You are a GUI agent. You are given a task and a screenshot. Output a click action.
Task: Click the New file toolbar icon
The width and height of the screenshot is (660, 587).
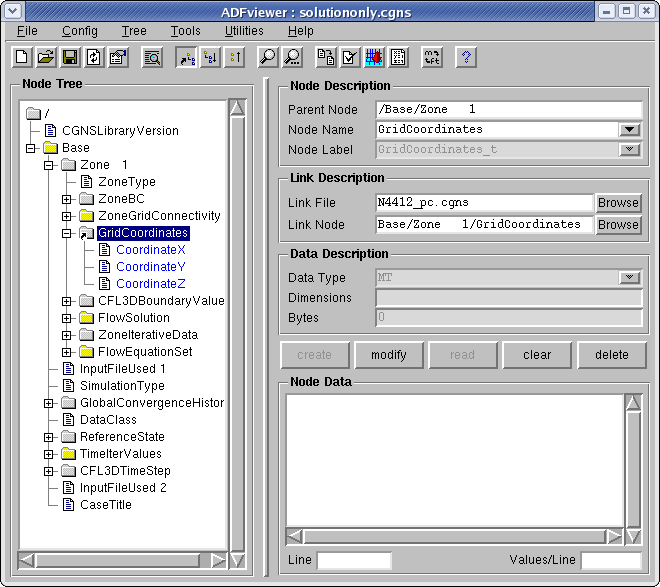tap(22, 57)
